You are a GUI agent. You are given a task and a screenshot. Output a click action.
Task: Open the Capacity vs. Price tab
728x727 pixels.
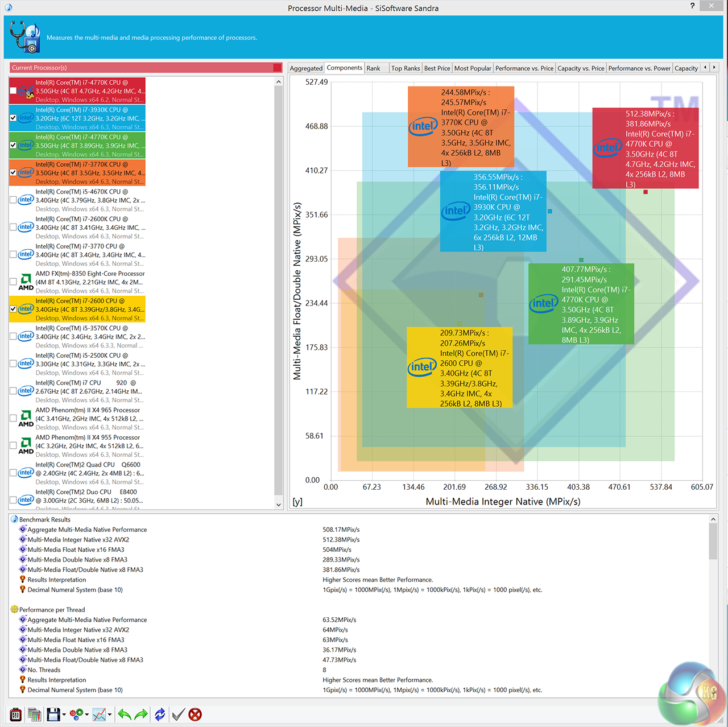tap(581, 68)
